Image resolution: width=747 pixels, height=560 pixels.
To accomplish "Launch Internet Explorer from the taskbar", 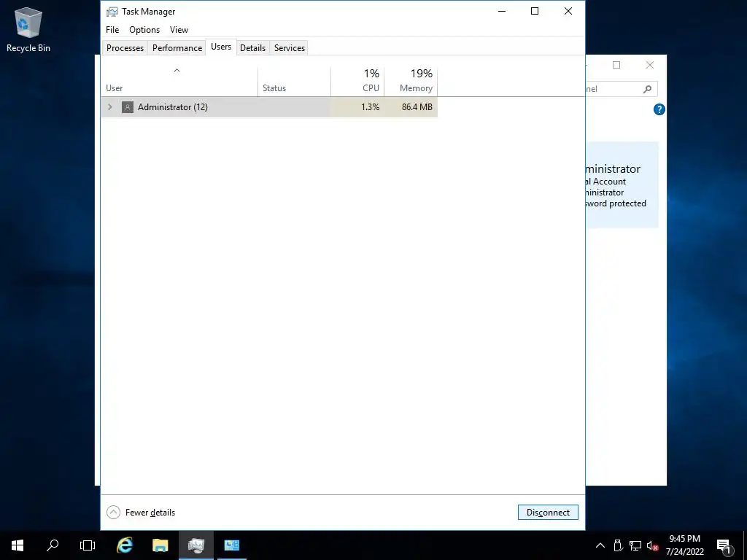I will tap(125, 545).
